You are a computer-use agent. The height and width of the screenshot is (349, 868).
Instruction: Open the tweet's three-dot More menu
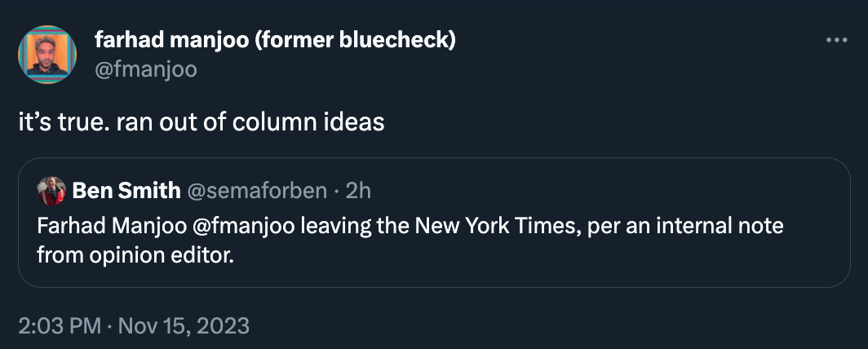(837, 40)
